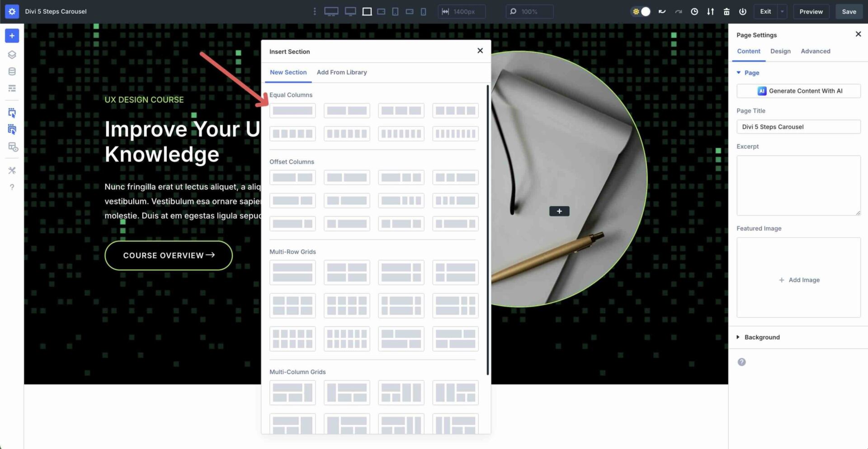The image size is (868, 449).
Task: Click the trash icon to discard changes
Action: click(726, 11)
